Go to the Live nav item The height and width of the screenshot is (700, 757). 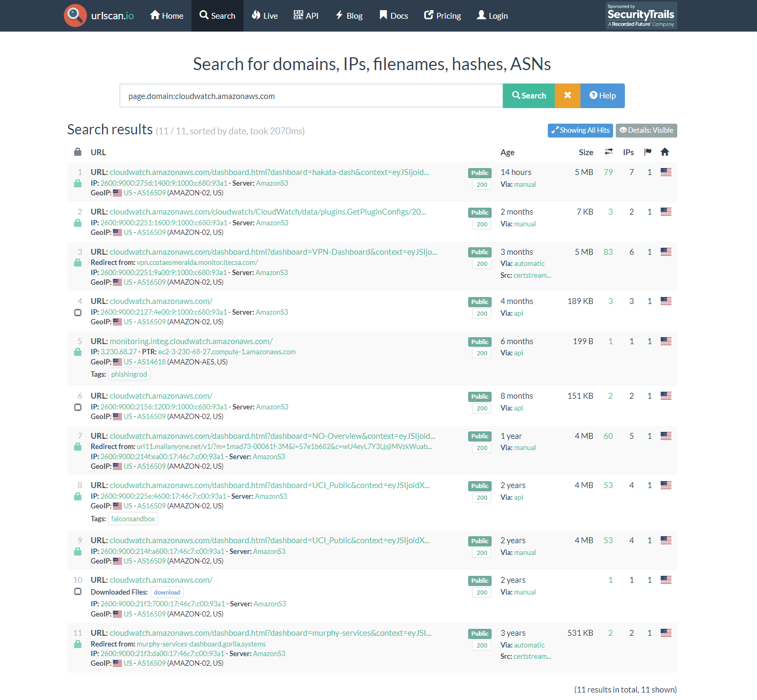pos(265,16)
